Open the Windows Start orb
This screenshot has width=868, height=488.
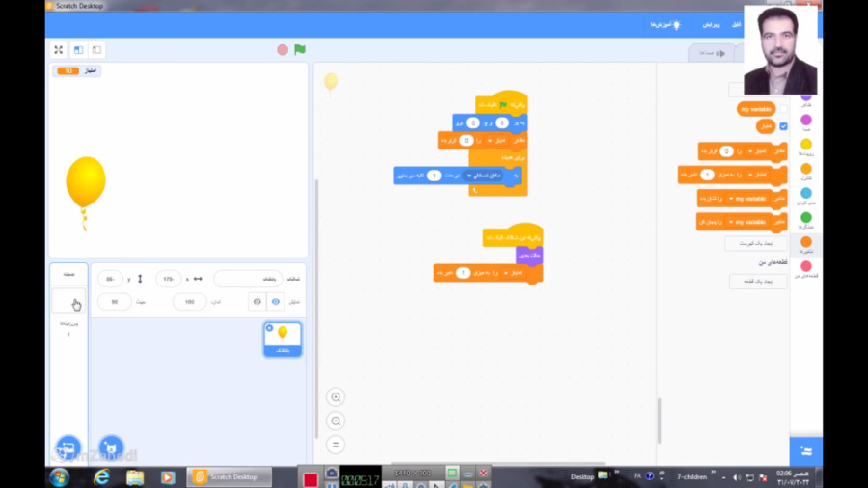click(x=60, y=477)
